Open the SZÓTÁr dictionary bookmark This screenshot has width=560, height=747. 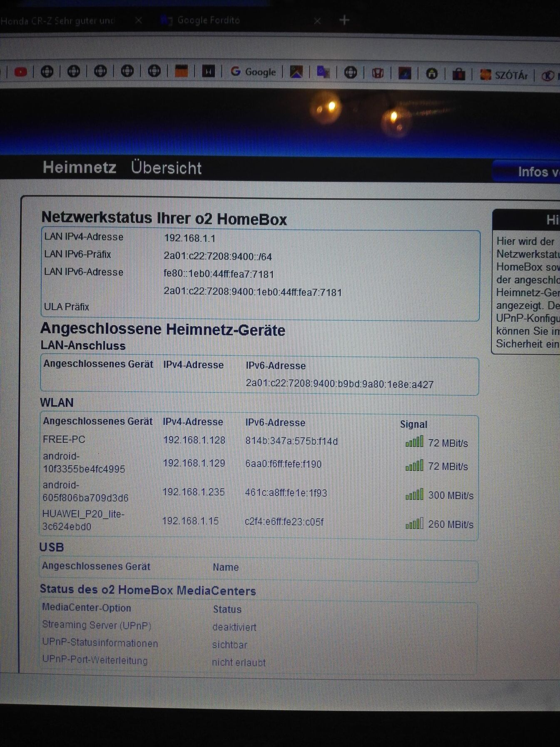tap(504, 75)
